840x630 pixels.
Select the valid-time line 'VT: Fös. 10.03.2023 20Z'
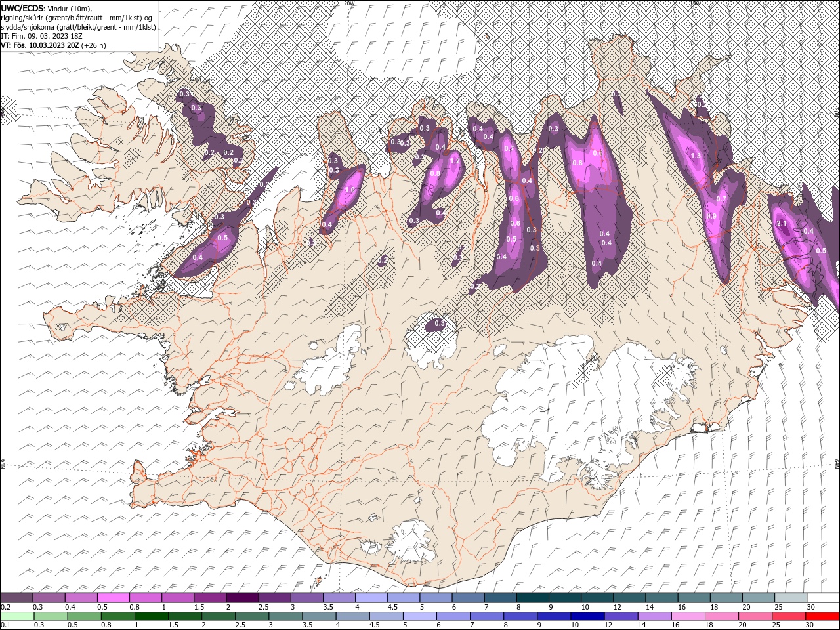[x=40, y=45]
